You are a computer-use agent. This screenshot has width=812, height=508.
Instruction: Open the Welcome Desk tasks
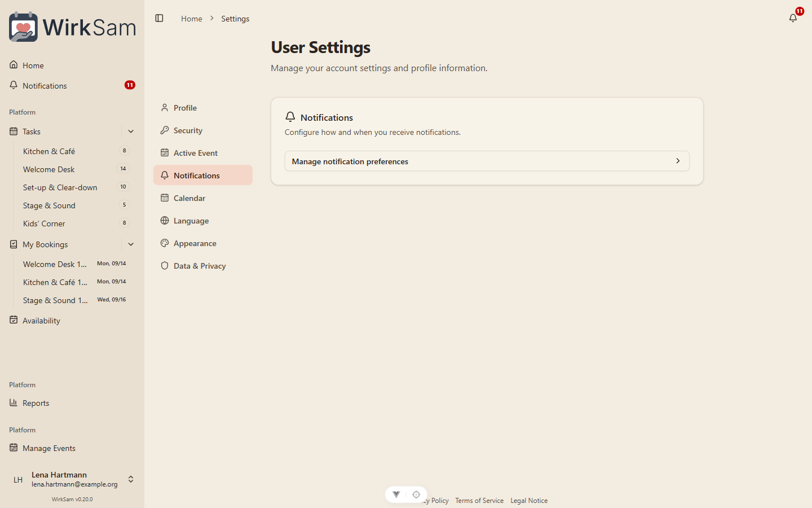click(x=76, y=169)
